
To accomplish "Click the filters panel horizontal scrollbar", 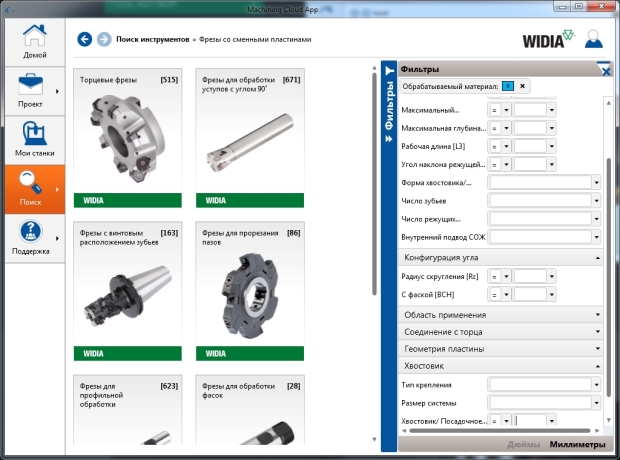I will coord(500,430).
